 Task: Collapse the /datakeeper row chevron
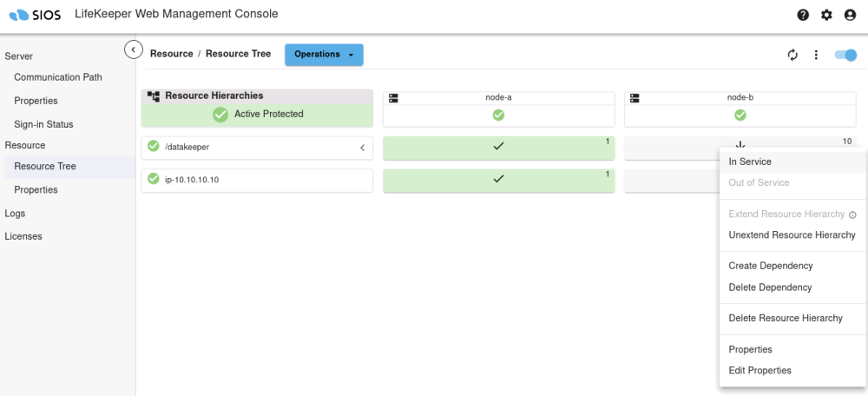362,148
